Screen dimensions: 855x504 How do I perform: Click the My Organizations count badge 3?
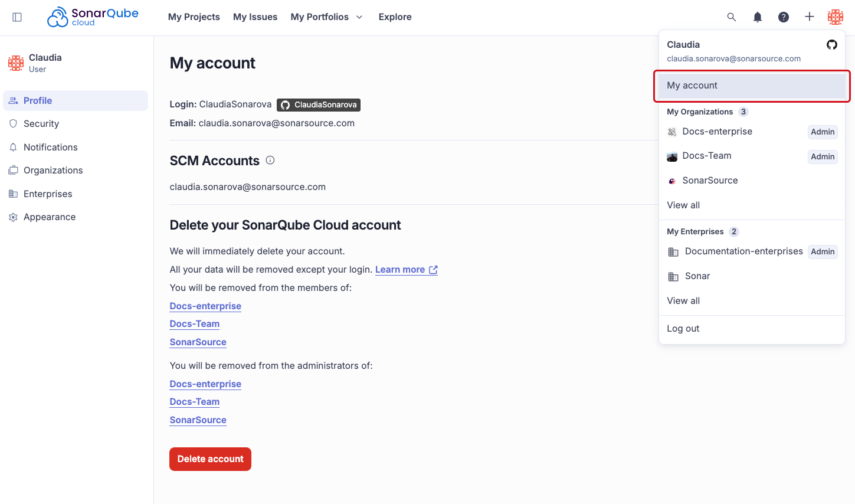(x=743, y=112)
